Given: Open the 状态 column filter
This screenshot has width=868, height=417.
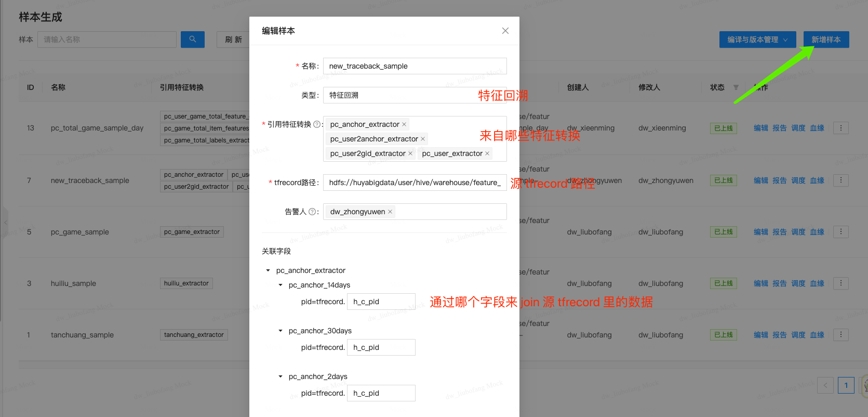Looking at the screenshot, I should coord(736,87).
